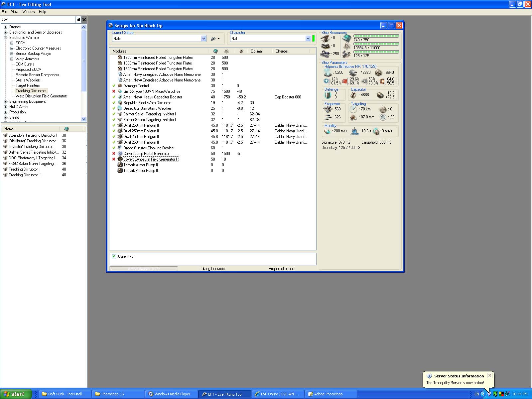Click the calibration icon showing 250
Image resolution: width=532 pixels, height=399 pixels.
[x=326, y=54]
